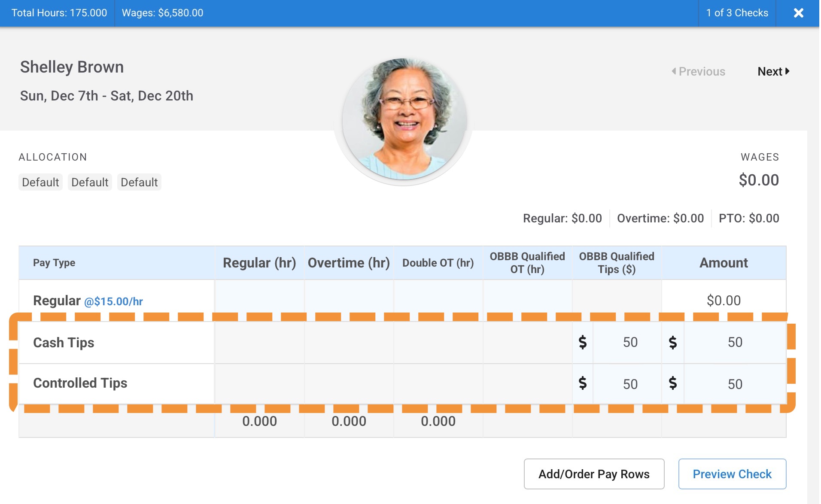Viewport: 821px width, 504px height.
Task: Click Shelley Brown's profile photo
Action: [x=404, y=119]
